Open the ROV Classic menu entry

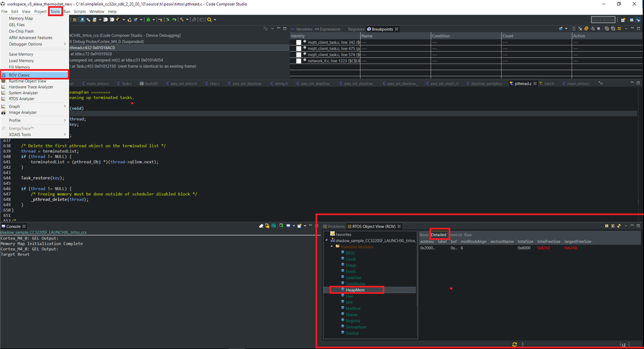[35, 75]
